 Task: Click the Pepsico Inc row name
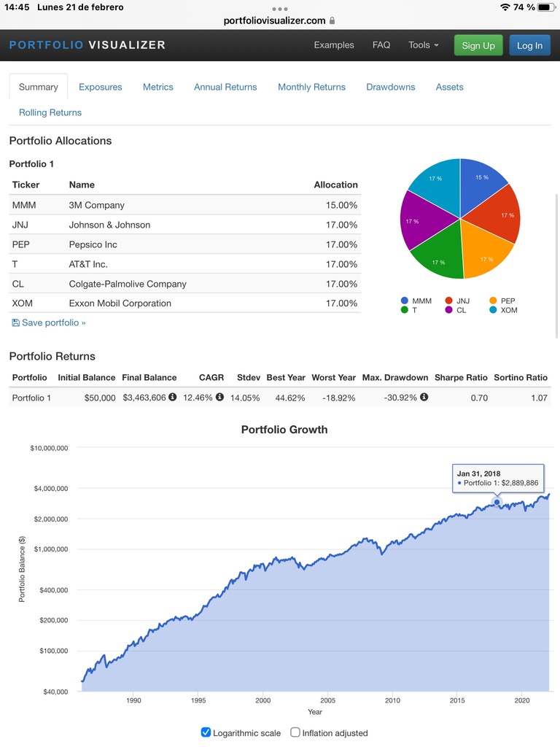pos(93,244)
